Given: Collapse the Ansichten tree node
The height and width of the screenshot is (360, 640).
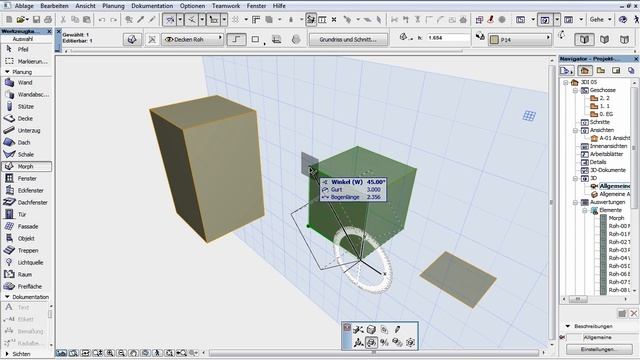Looking at the screenshot, I should [x=575, y=130].
